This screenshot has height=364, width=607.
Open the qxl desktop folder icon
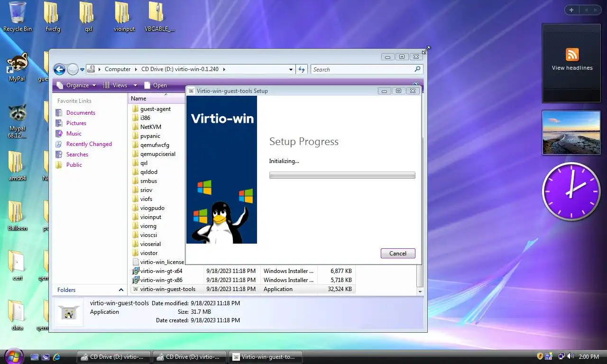pos(88,17)
